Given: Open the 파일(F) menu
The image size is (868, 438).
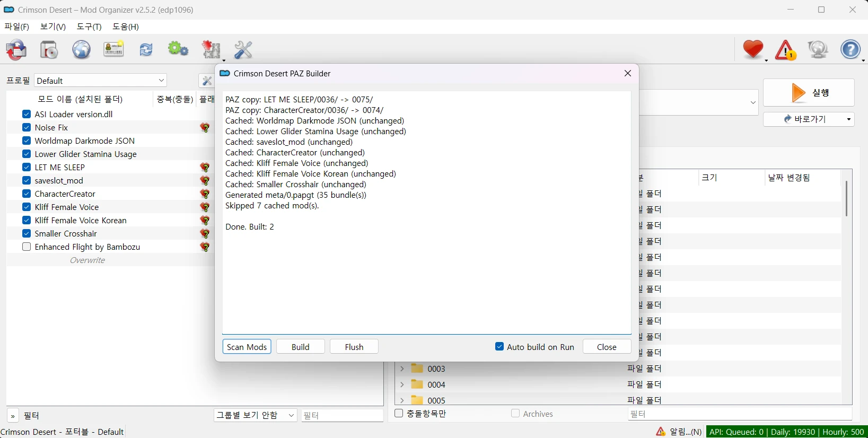Looking at the screenshot, I should 17,27.
